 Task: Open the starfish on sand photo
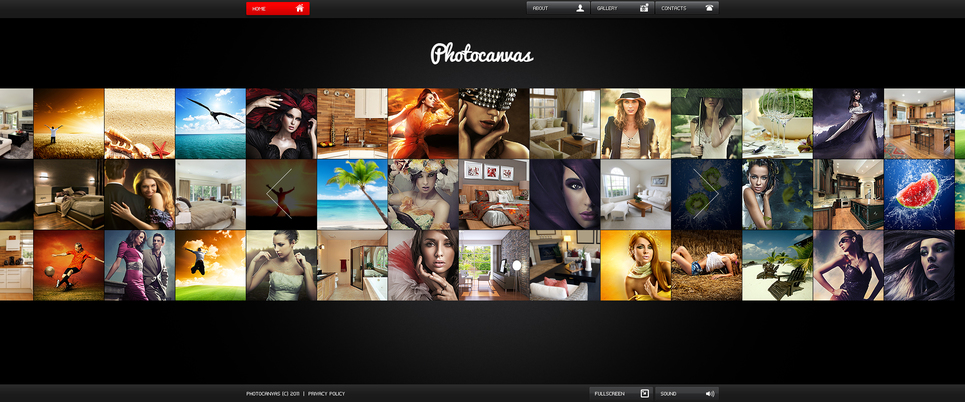click(x=140, y=124)
